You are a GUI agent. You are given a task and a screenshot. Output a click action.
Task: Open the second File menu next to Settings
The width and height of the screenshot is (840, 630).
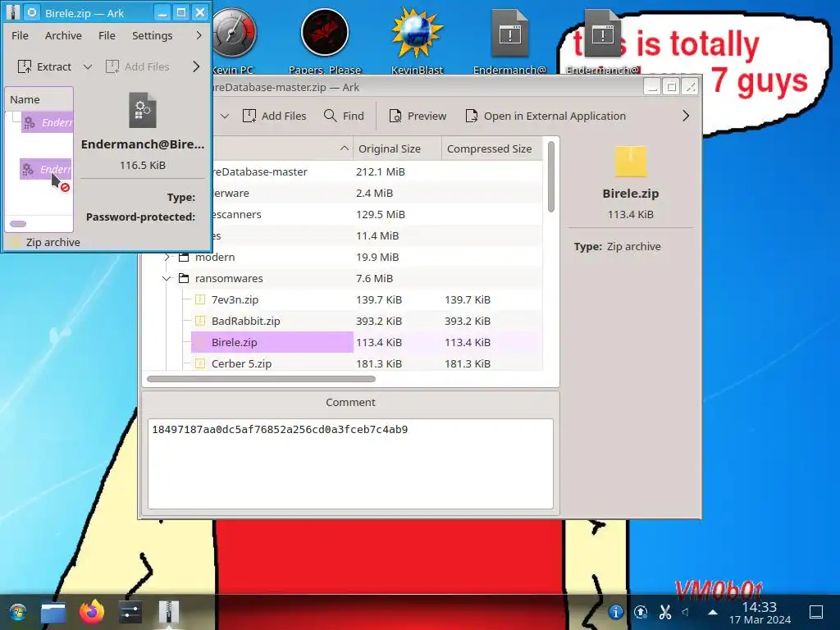click(x=107, y=35)
